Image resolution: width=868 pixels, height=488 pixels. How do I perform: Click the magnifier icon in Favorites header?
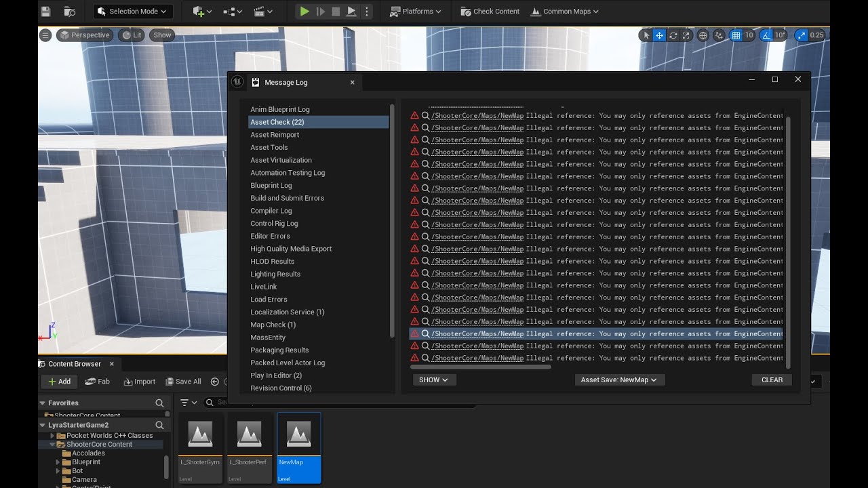coord(159,403)
